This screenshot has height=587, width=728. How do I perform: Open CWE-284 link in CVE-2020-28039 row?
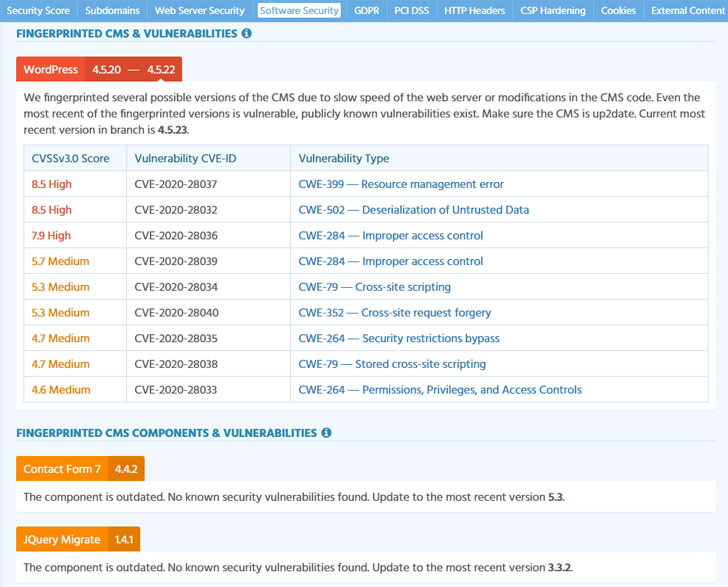click(391, 261)
